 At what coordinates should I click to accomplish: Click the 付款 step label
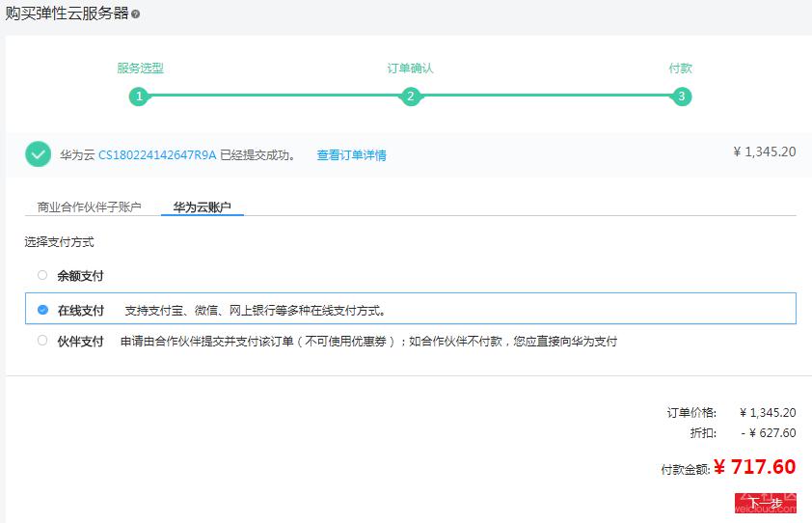click(x=681, y=68)
